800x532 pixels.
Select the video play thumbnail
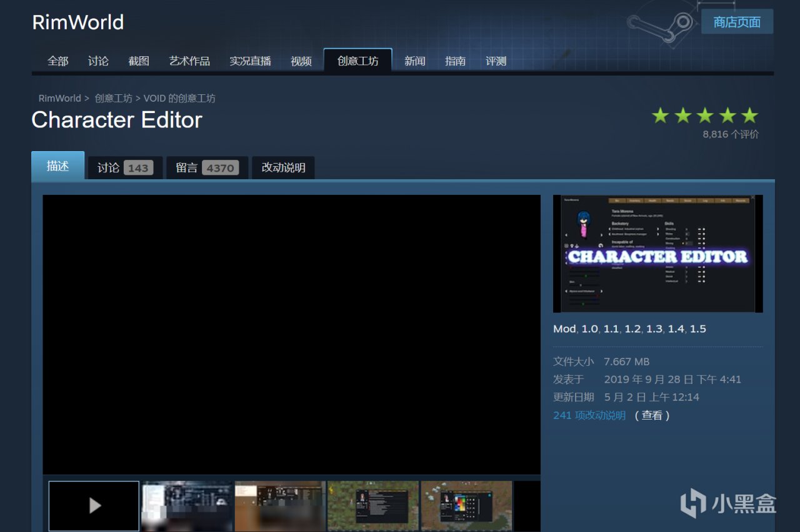(x=94, y=506)
